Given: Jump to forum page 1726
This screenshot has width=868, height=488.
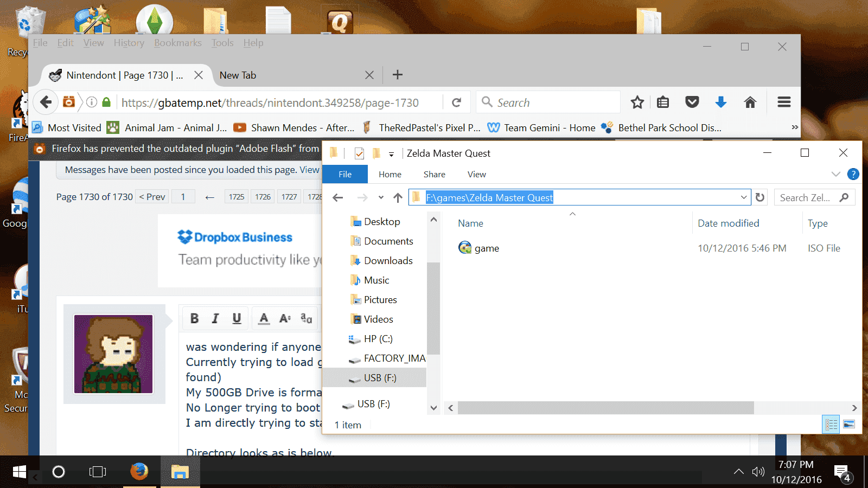Looking at the screenshot, I should [x=263, y=197].
